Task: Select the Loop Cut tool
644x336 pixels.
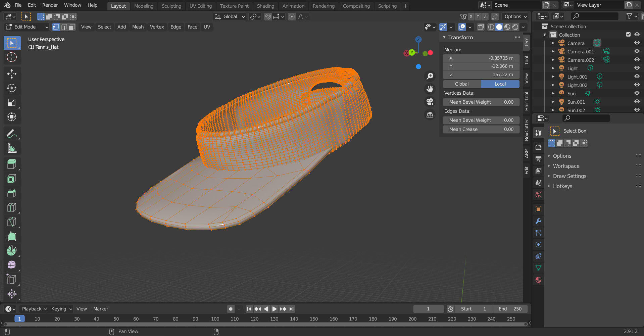Action: tap(12, 207)
